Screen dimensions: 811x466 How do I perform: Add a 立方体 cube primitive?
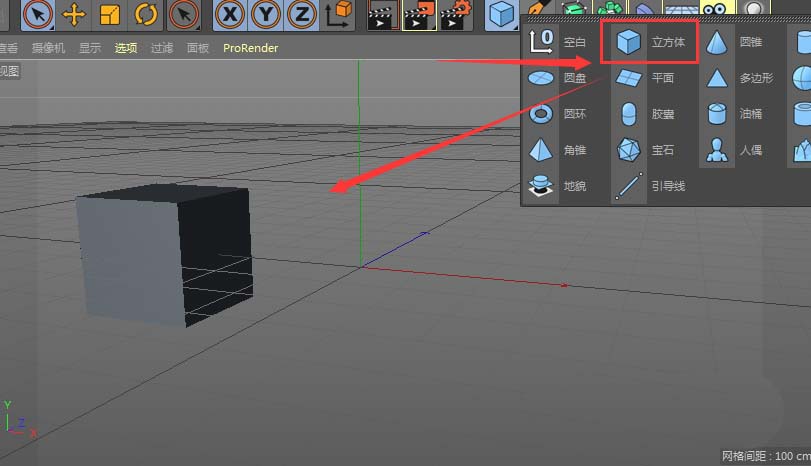point(651,42)
